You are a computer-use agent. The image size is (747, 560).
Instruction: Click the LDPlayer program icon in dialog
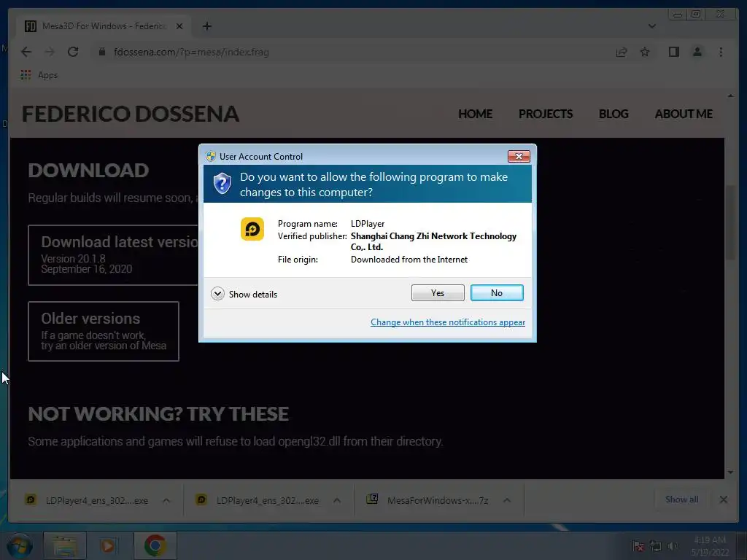252,229
